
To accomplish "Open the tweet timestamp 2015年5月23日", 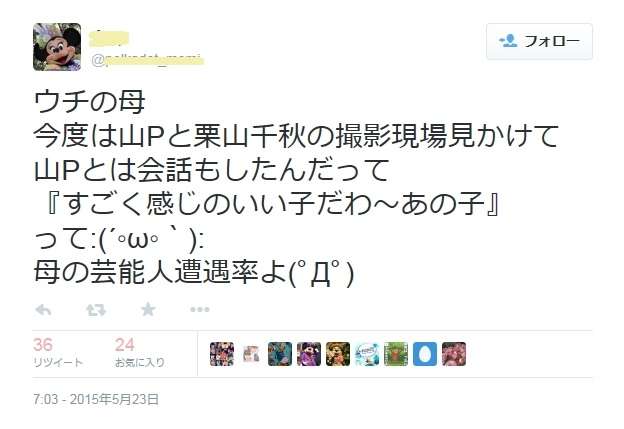I will (96, 399).
